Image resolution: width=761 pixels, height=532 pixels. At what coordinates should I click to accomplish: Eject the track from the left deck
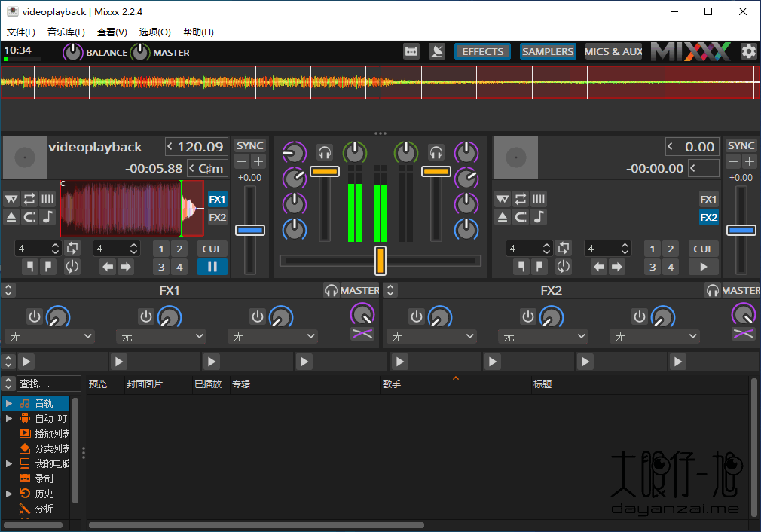click(11, 217)
